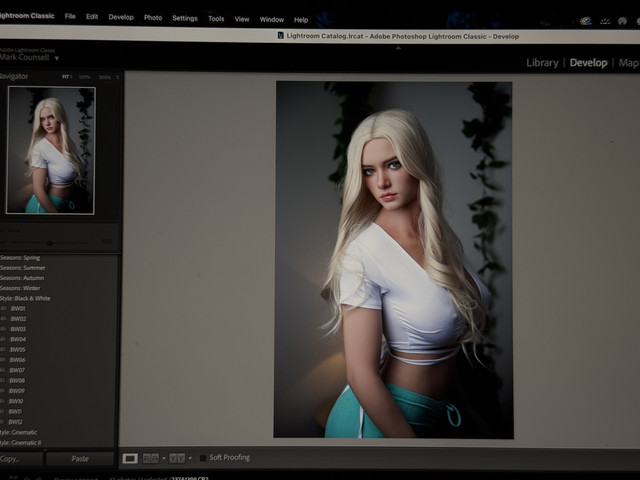Apply the BW06 preset
This screenshot has width=640, height=480.
(18, 360)
